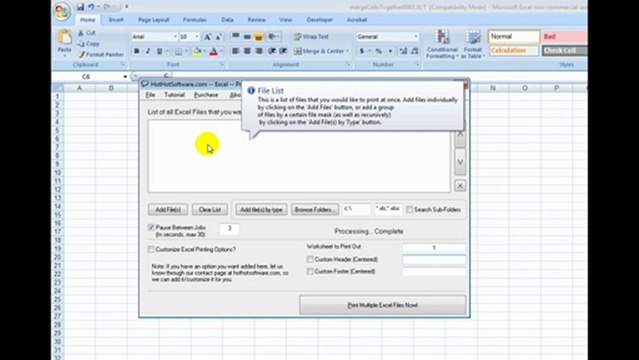Move selected file down in list
639x360 pixels.
click(x=460, y=162)
